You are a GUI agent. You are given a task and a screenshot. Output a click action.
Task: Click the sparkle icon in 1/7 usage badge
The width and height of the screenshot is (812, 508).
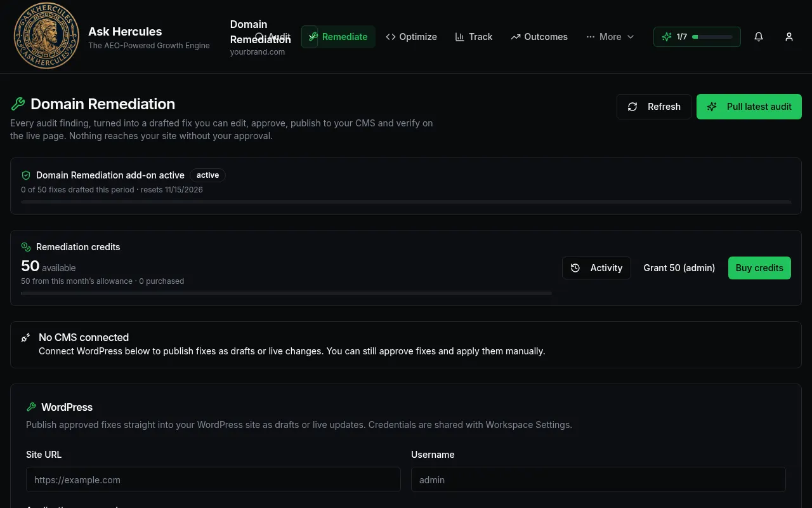667,37
